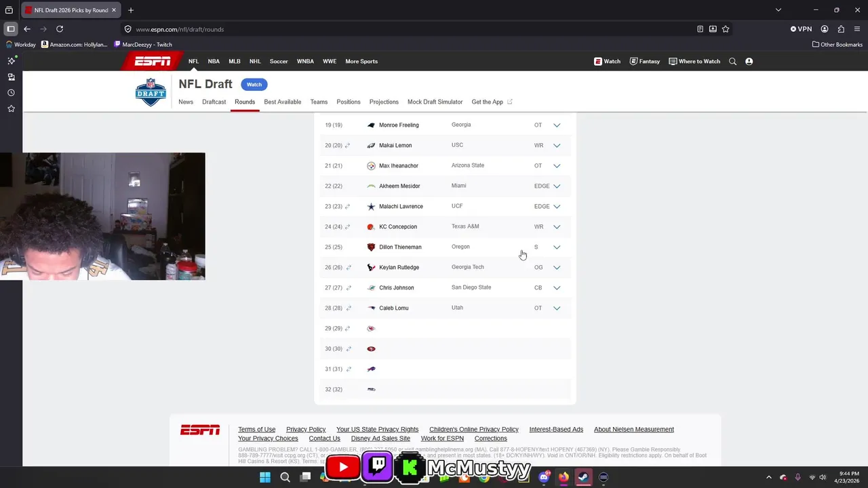
Task: Expand Dillon Thieneman pick details
Action: click(557, 247)
